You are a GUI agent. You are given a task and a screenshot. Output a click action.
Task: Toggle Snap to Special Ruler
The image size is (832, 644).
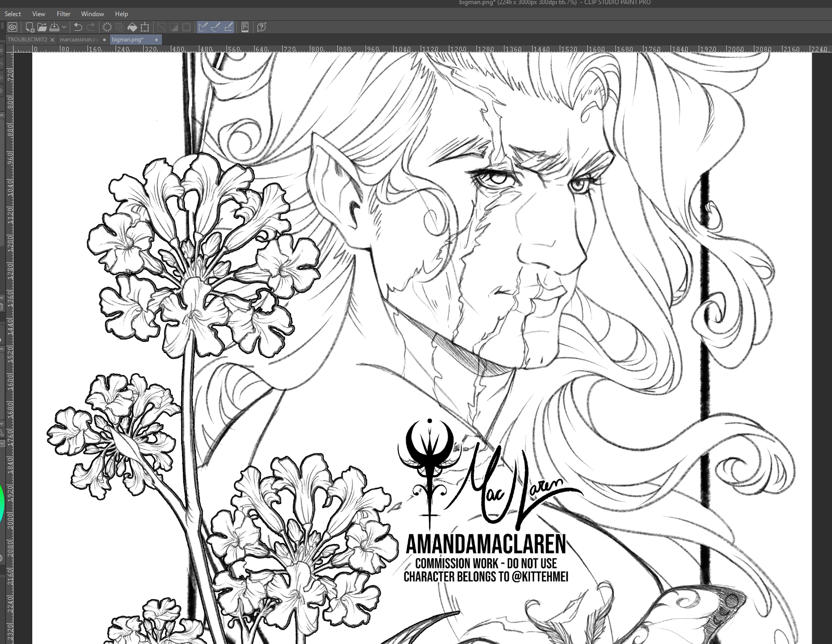click(216, 27)
